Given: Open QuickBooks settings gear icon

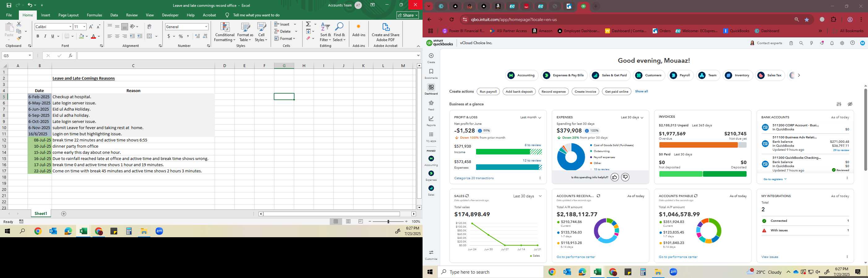Looking at the screenshot, I should point(842,43).
